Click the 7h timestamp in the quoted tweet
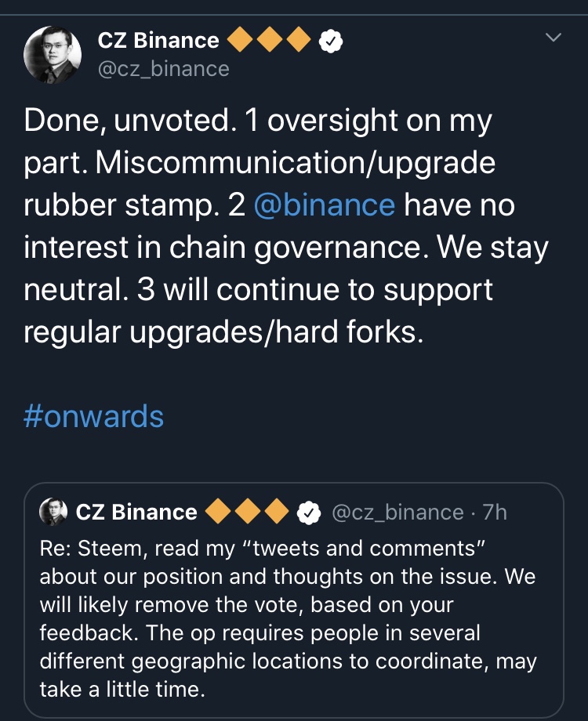 495,513
